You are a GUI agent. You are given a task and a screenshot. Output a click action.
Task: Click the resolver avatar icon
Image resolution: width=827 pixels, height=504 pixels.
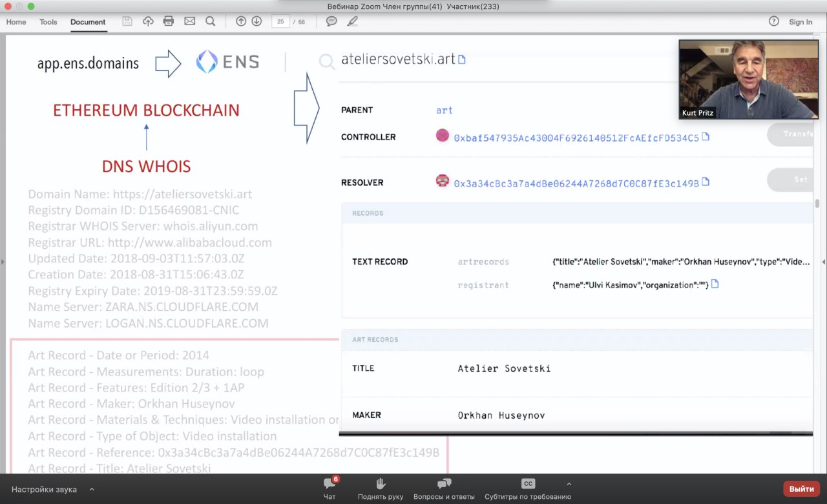[x=443, y=181]
